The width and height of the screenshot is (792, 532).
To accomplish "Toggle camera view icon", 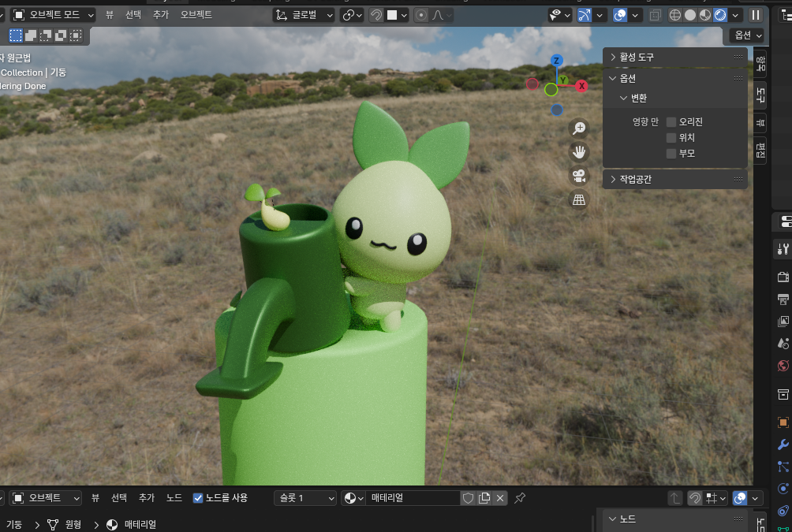I will pyautogui.click(x=579, y=176).
